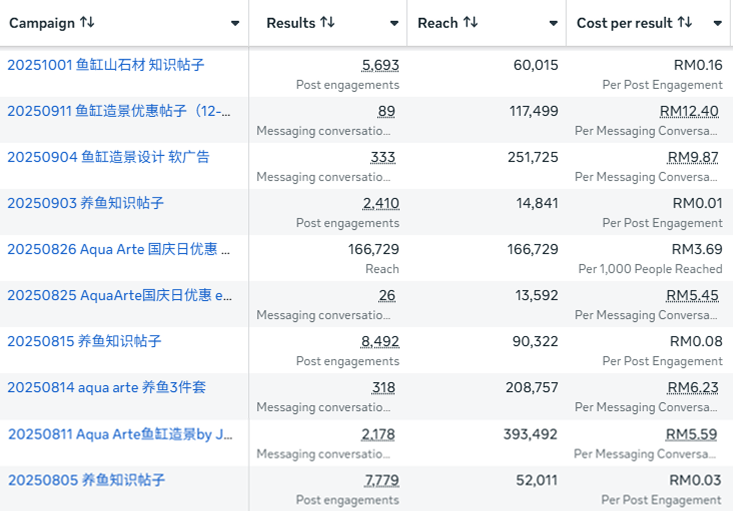Open campaign 20251001 鱼缸山石材 知识帖子
Image resolution: width=733 pixels, height=511 pixels.
[106, 65]
